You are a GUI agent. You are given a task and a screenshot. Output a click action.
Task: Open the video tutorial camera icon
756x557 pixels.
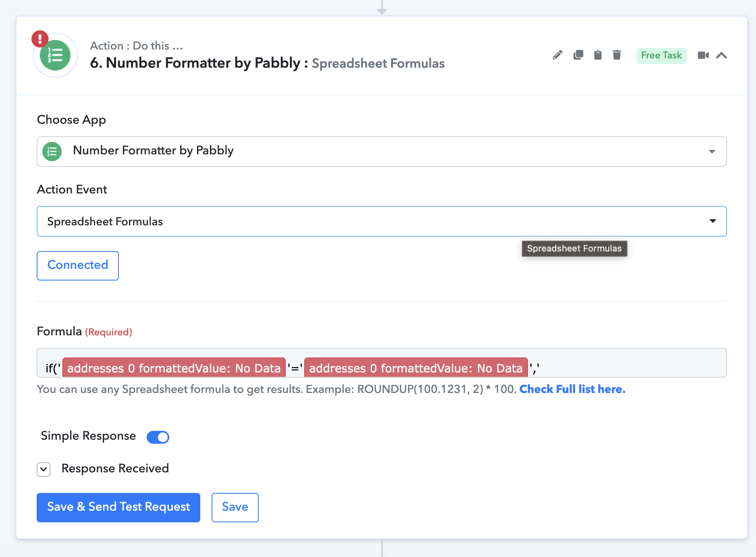click(703, 55)
